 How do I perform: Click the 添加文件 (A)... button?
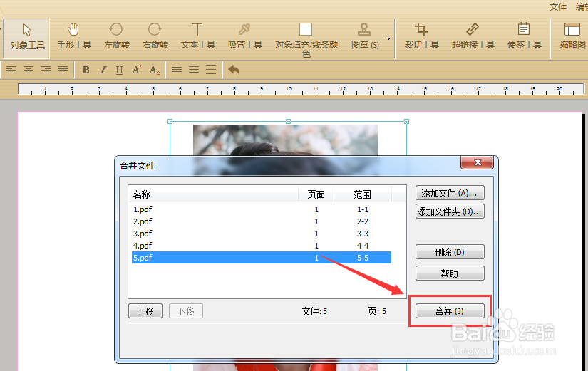point(450,193)
